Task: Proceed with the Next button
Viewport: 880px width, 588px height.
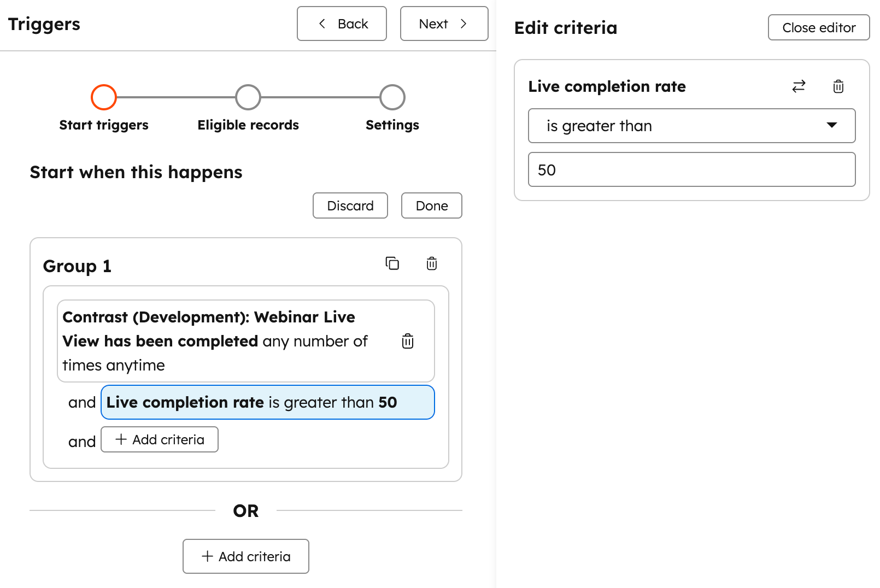Action: tap(444, 23)
